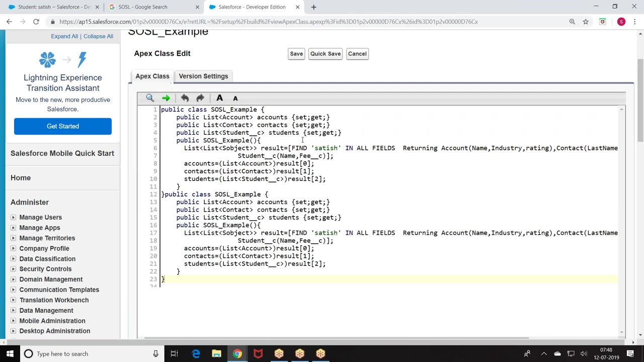The width and height of the screenshot is (644, 362).
Task: Open the Home section in the sidebar
Action: [x=21, y=178]
